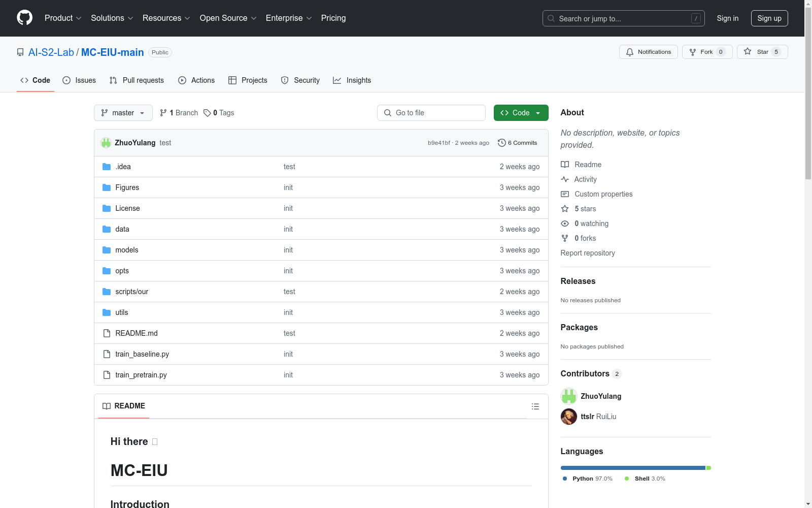View the 6 Commits history
The width and height of the screenshot is (812, 508).
coord(518,143)
